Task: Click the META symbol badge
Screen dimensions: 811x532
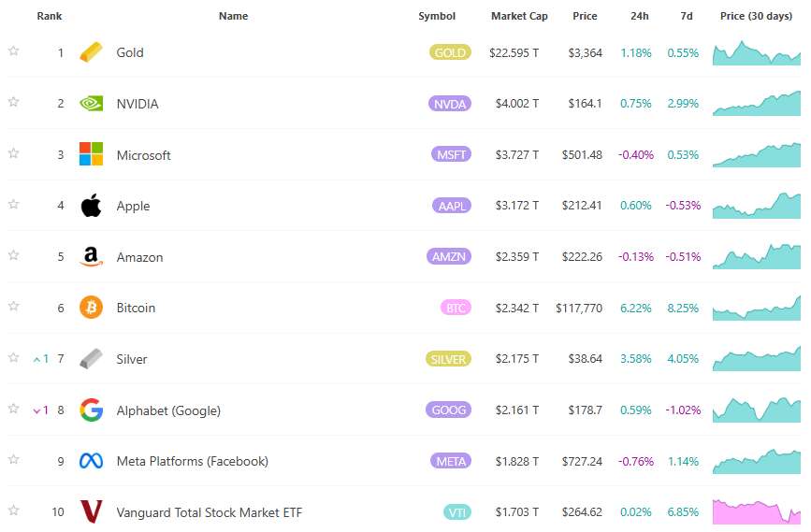Action: pyautogui.click(x=451, y=461)
